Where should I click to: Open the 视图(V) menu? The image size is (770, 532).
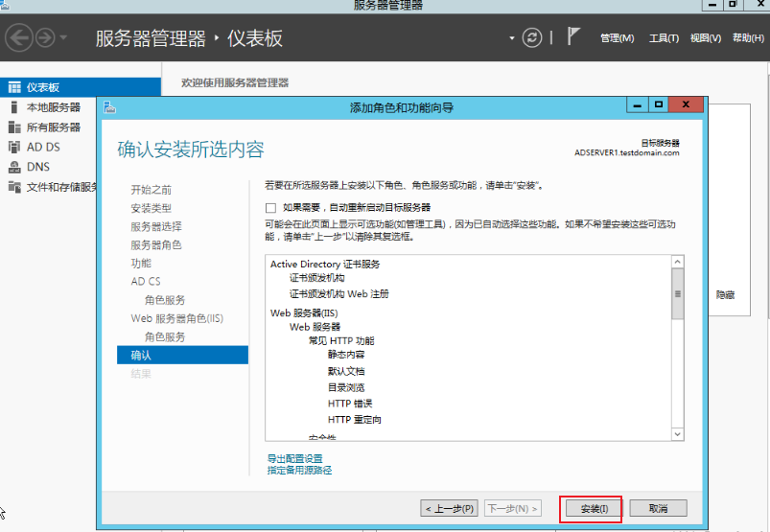pyautogui.click(x=706, y=38)
